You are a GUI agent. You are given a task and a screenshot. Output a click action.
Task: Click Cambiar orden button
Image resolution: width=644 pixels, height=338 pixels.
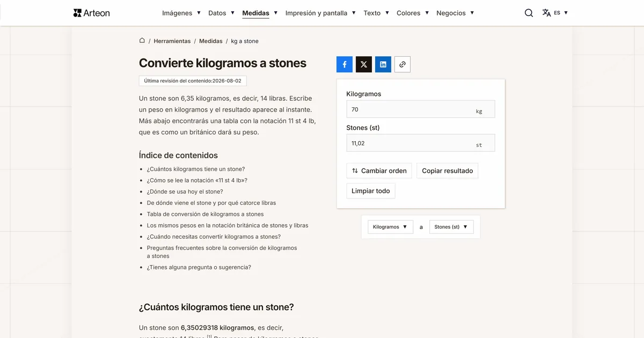pos(379,171)
